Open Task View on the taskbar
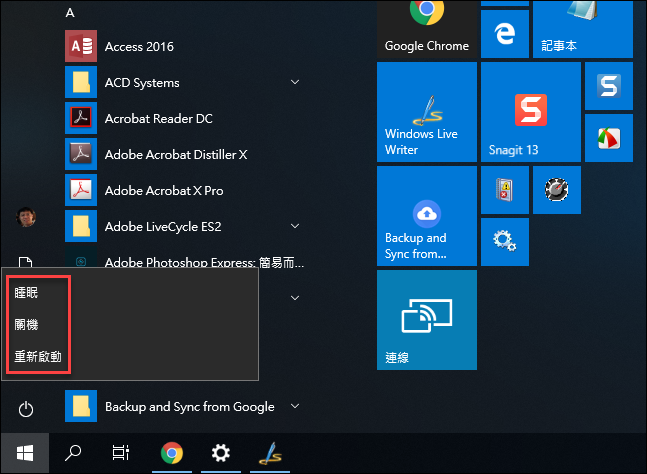Viewport: 647px width, 474px height. (x=121, y=453)
